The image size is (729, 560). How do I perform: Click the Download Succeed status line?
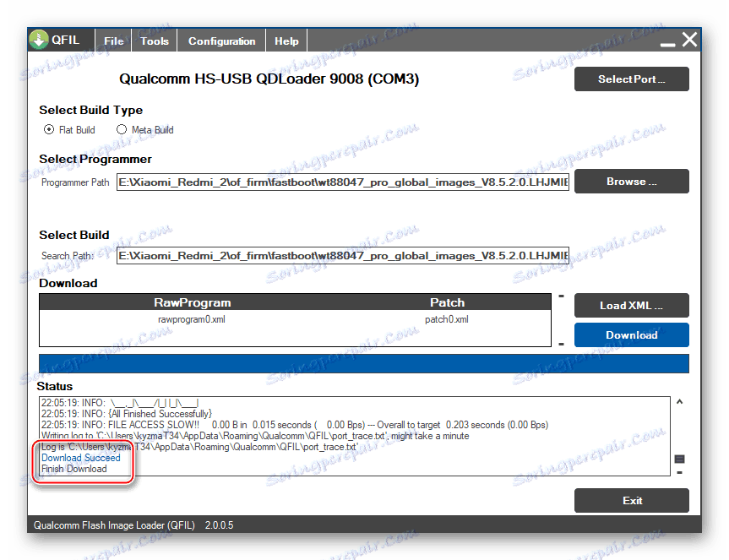[x=81, y=458]
